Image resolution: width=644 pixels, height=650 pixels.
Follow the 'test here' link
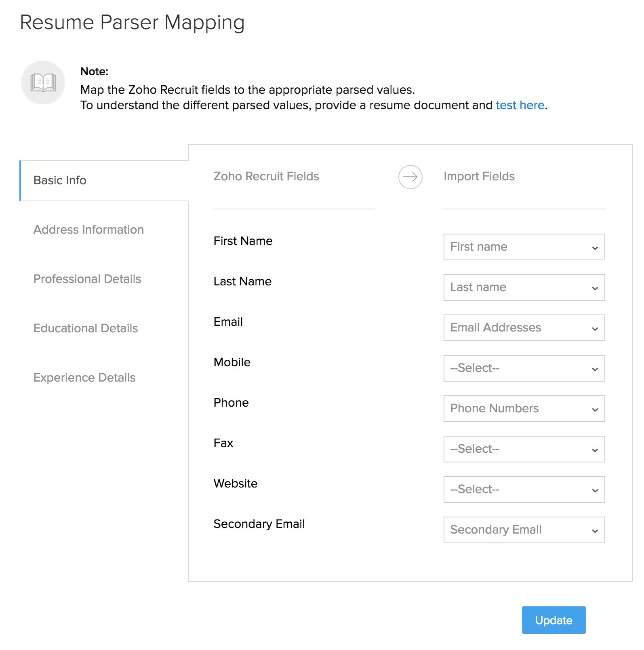[x=520, y=105]
